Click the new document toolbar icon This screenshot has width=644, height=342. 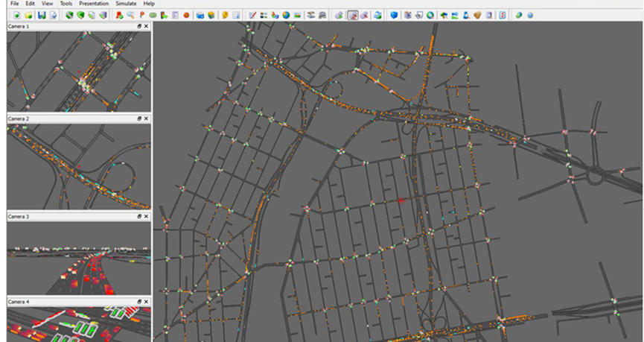tap(17, 15)
